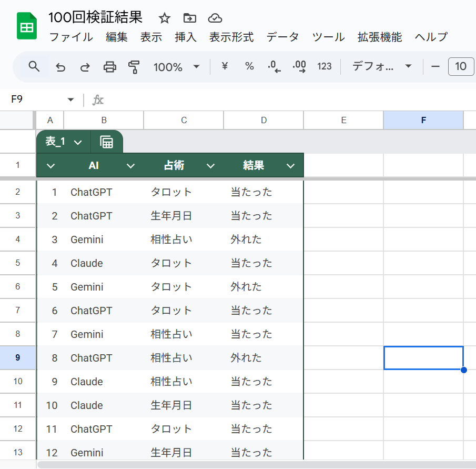The image size is (476, 469).
Task: Redo the last action
Action: pos(84,66)
